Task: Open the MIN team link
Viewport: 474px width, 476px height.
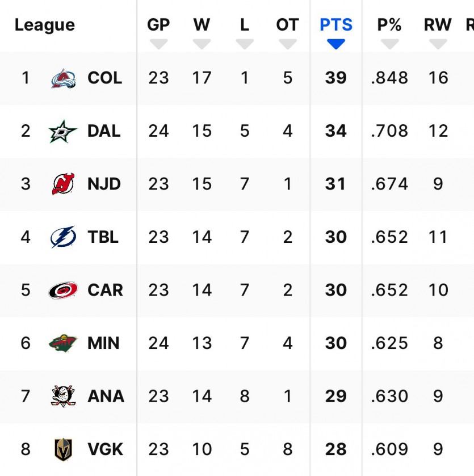Action: tap(104, 343)
